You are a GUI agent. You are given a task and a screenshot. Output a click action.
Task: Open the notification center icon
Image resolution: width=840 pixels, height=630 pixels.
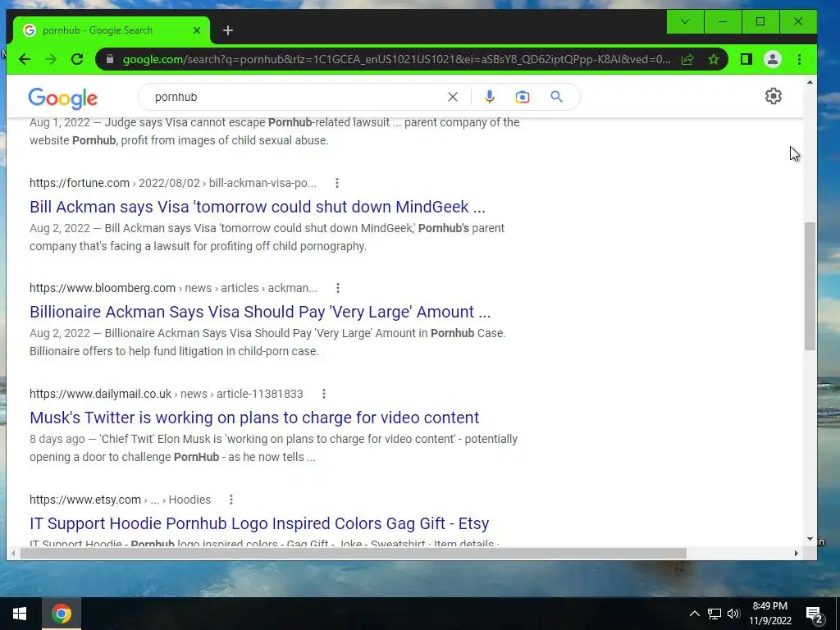pyautogui.click(x=815, y=614)
